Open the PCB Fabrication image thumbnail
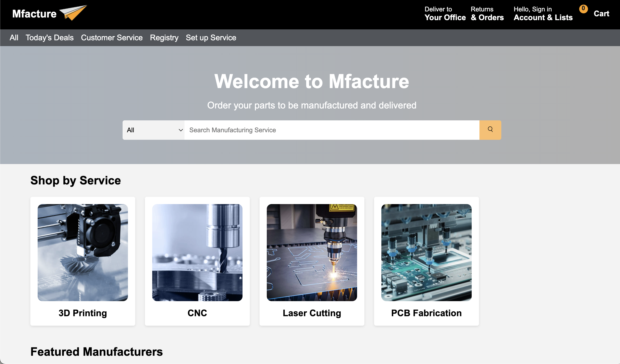Screen dimensions: 620x364 coord(426,252)
